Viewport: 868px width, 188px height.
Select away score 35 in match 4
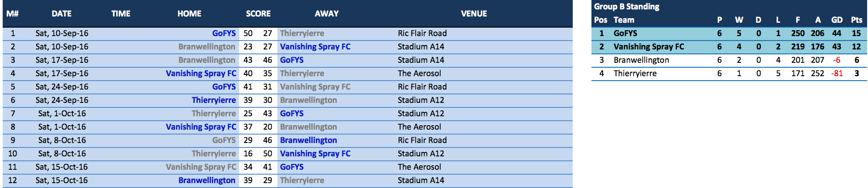point(268,74)
